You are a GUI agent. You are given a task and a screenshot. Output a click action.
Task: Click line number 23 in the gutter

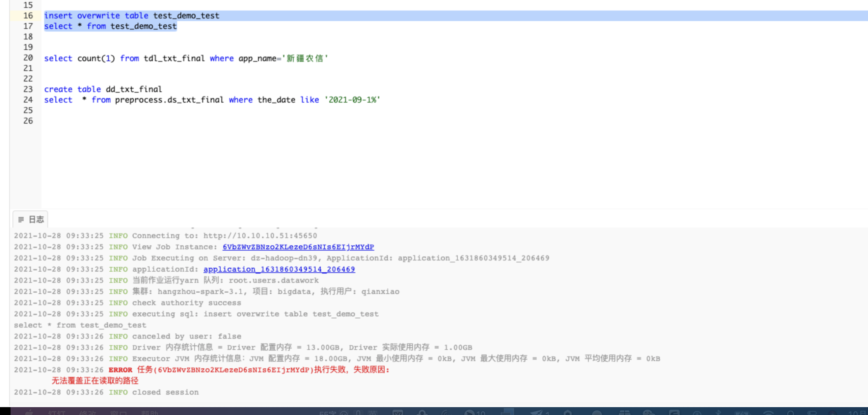pyautogui.click(x=28, y=89)
